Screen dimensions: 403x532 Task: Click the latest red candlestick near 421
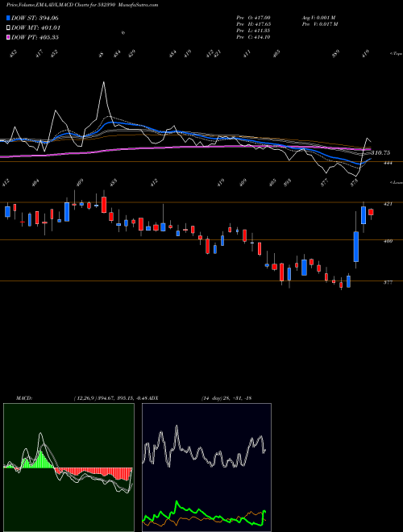pyautogui.click(x=371, y=212)
